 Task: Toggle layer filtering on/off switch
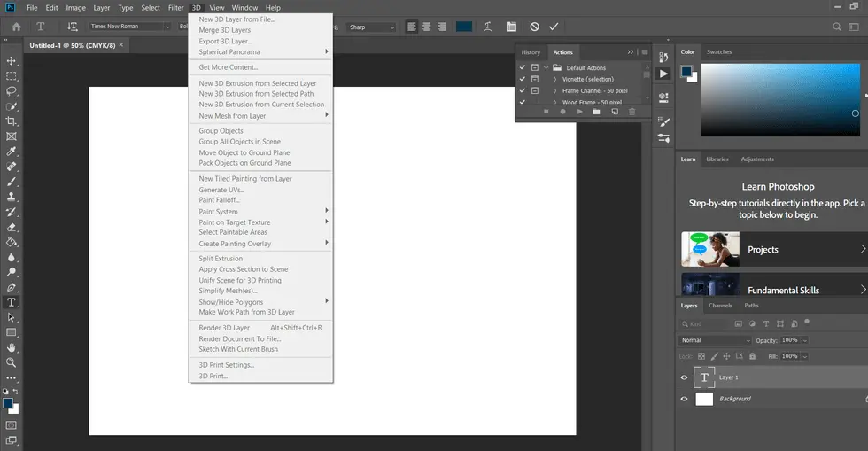pyautogui.click(x=807, y=322)
